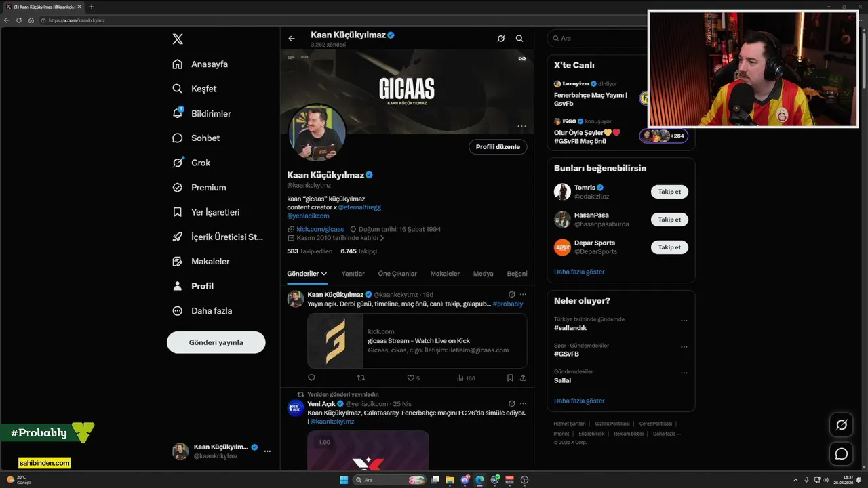Open floating Grok button
The image size is (868, 488).
(842, 425)
